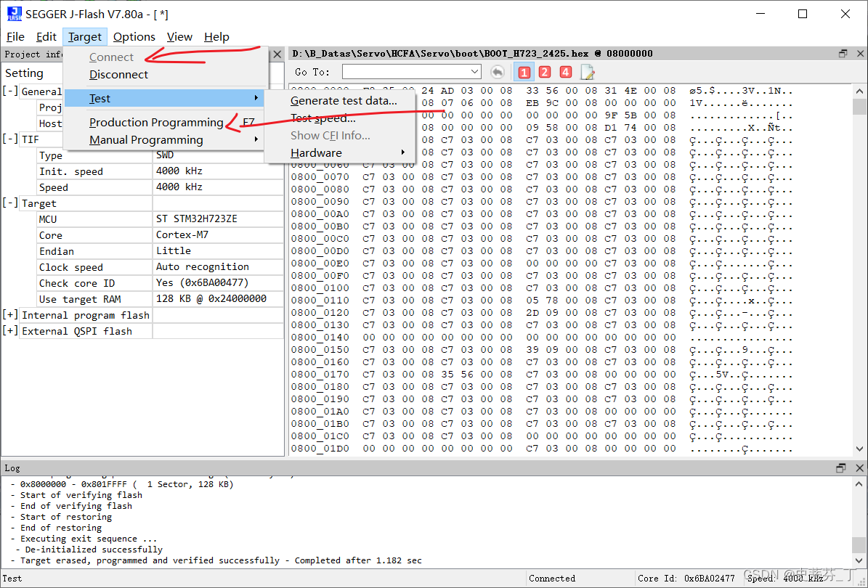The height and width of the screenshot is (588, 868).
Task: Open the Options menu
Action: 134,36
